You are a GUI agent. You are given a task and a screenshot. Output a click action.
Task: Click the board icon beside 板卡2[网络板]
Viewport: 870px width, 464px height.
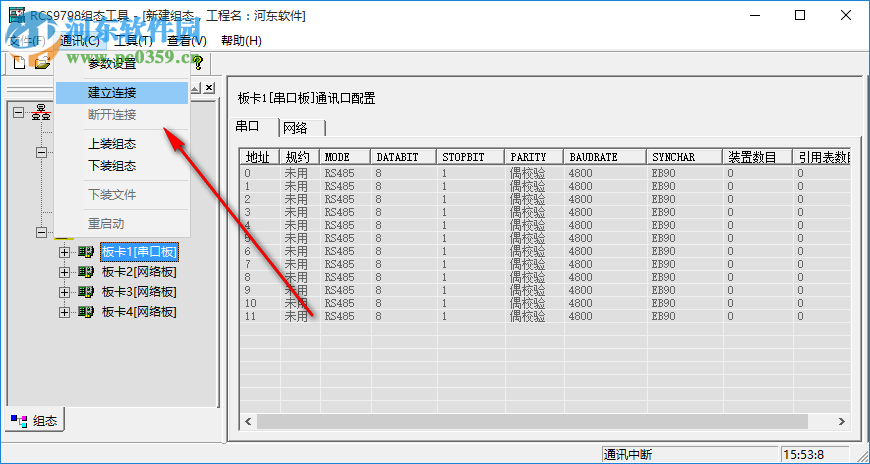[x=85, y=272]
